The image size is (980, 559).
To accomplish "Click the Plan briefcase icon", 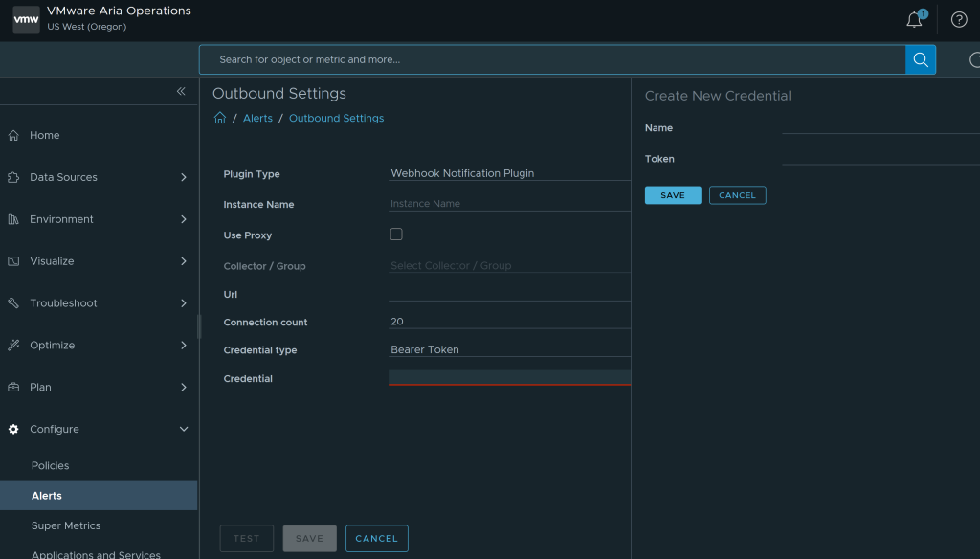I will (13, 387).
